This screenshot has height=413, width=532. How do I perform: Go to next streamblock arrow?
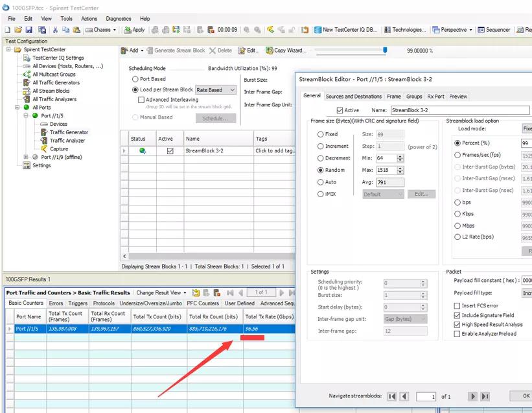pyautogui.click(x=472, y=396)
